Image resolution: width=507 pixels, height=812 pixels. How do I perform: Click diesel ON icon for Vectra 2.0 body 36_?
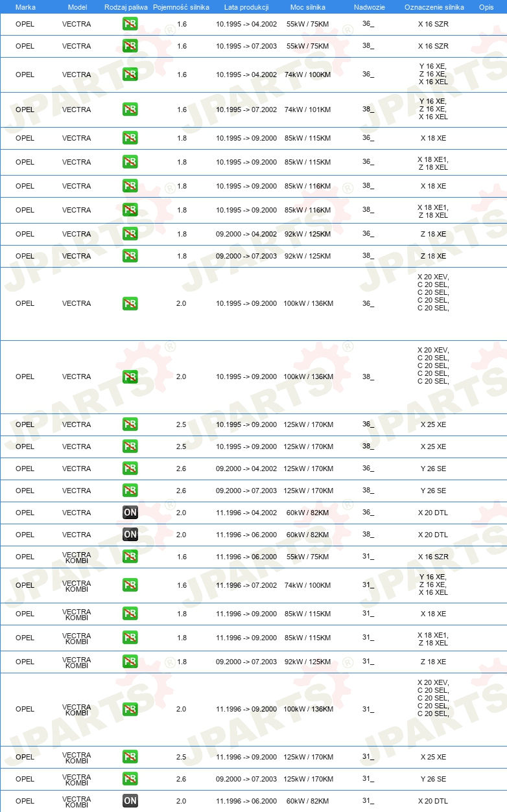point(130,513)
